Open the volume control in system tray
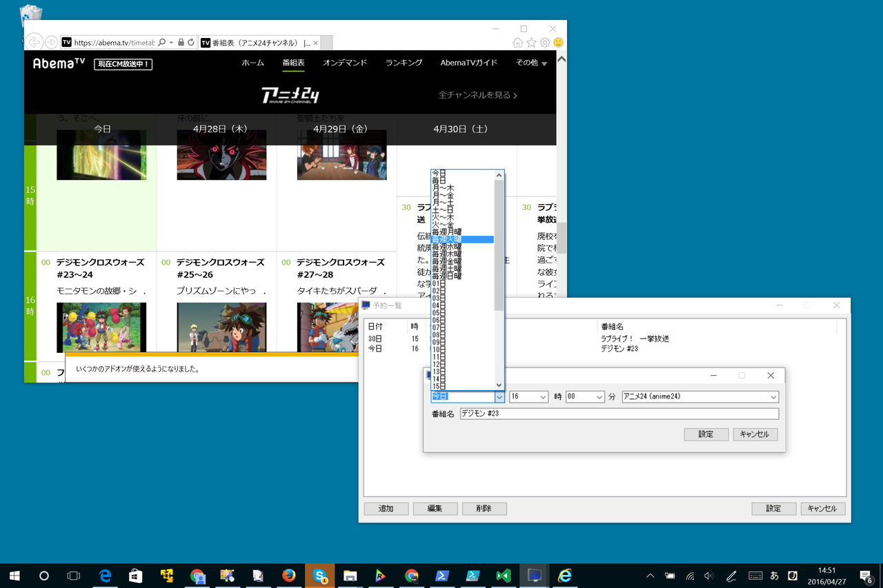This screenshot has height=588, width=883. 709,576
